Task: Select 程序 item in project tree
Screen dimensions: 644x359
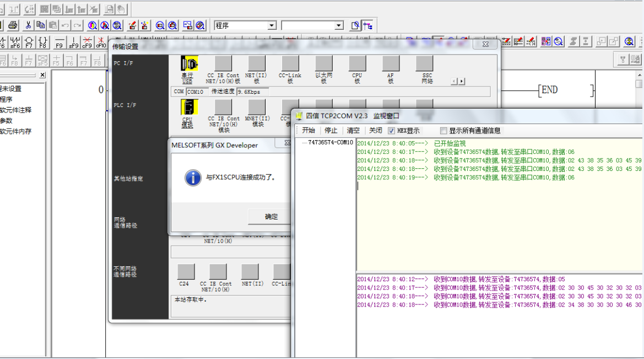Action: tap(6, 99)
